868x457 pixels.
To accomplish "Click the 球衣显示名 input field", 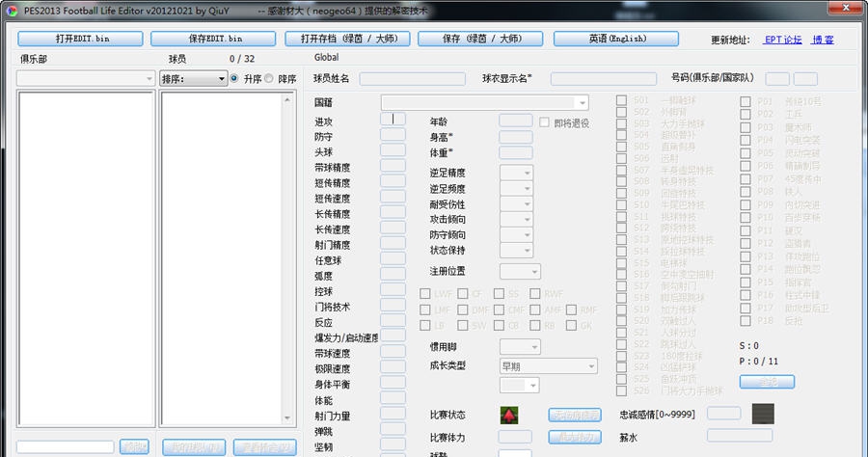I will click(x=604, y=78).
